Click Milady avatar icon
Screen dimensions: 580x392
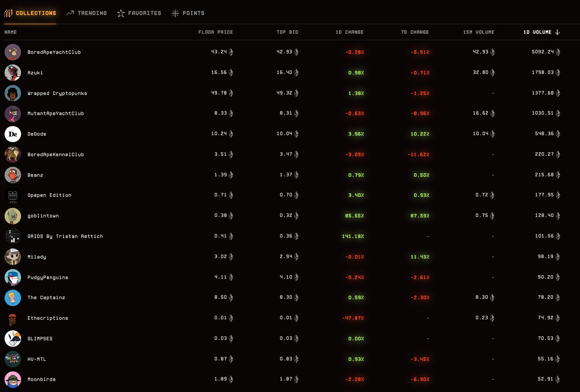(x=13, y=257)
